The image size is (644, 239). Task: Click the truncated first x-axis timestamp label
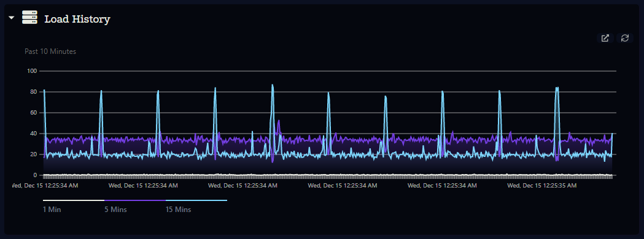click(x=44, y=186)
